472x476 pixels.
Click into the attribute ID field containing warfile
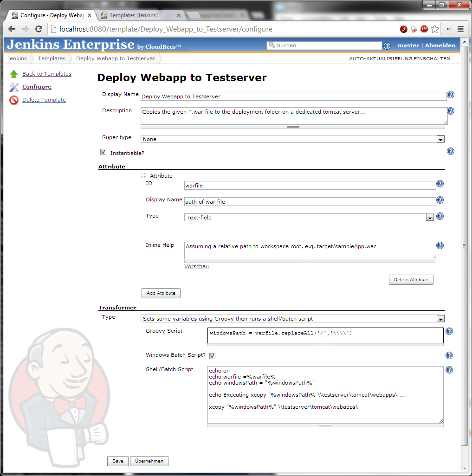pos(310,185)
